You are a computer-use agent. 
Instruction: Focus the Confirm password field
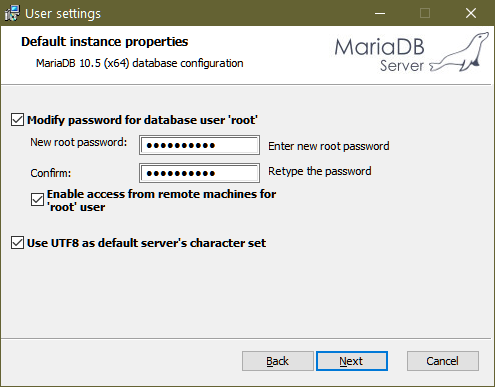click(199, 173)
